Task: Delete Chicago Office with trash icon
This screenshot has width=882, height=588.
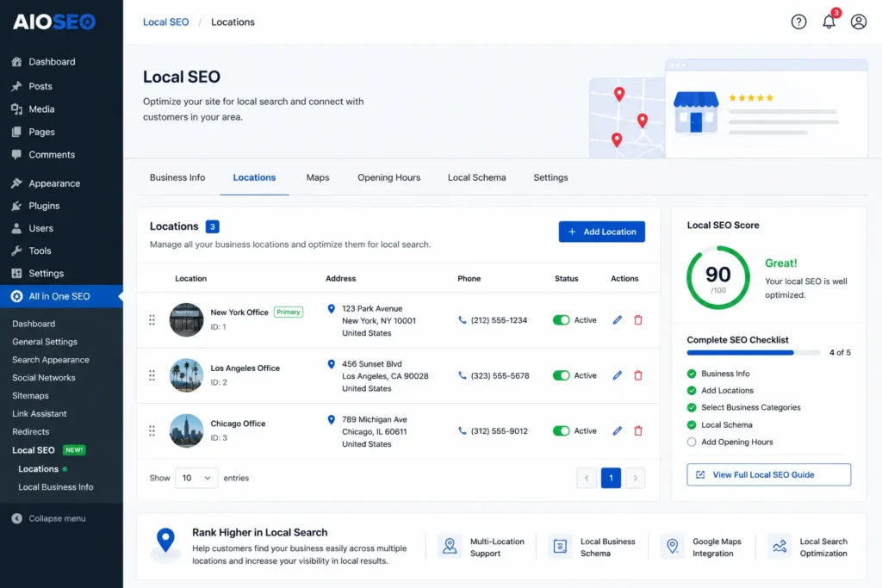Action: pyautogui.click(x=638, y=430)
